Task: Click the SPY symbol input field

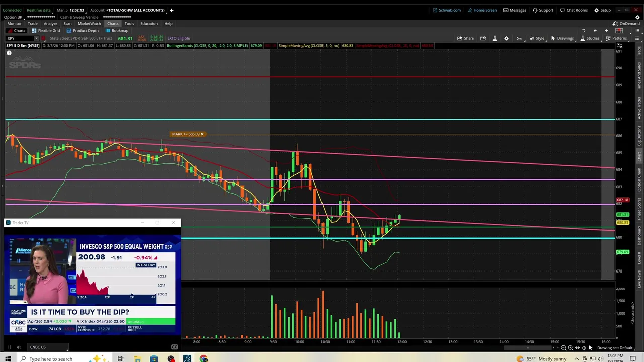Action: click(x=19, y=38)
